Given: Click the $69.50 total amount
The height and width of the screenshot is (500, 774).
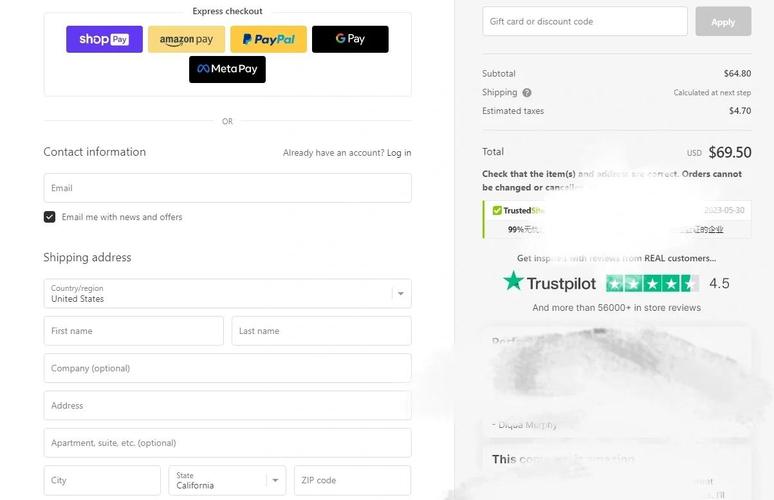Looking at the screenshot, I should (x=730, y=153).
